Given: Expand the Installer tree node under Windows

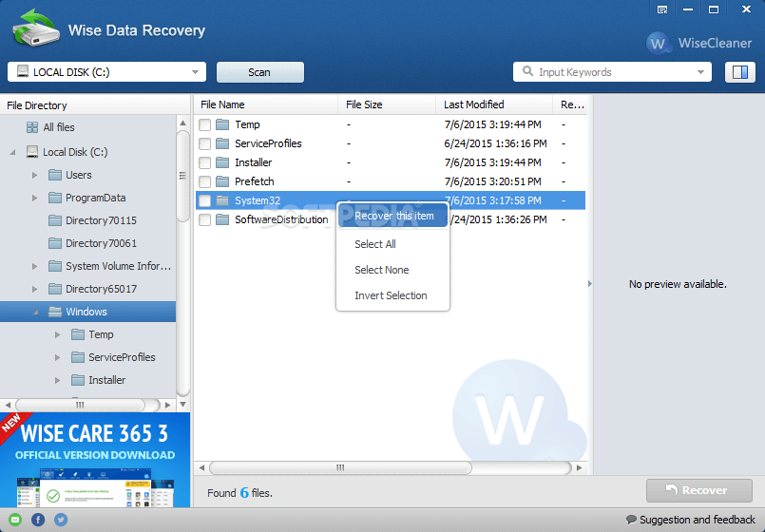Looking at the screenshot, I should (x=58, y=380).
